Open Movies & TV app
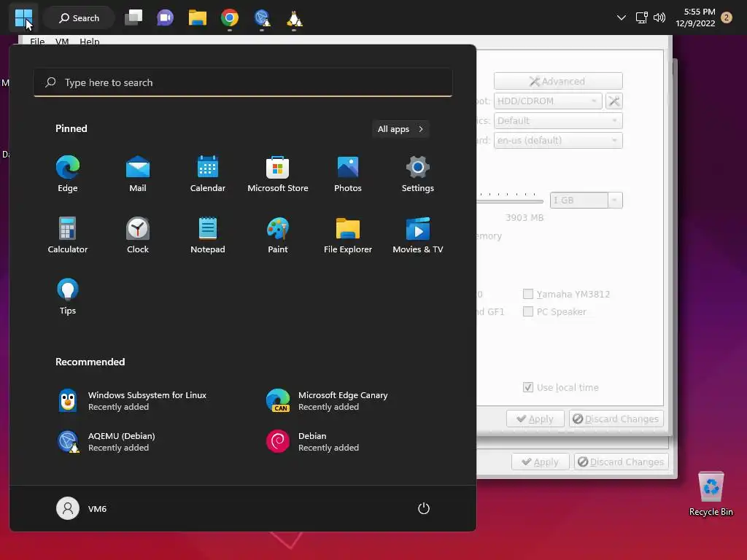The height and width of the screenshot is (560, 747). coord(418,236)
